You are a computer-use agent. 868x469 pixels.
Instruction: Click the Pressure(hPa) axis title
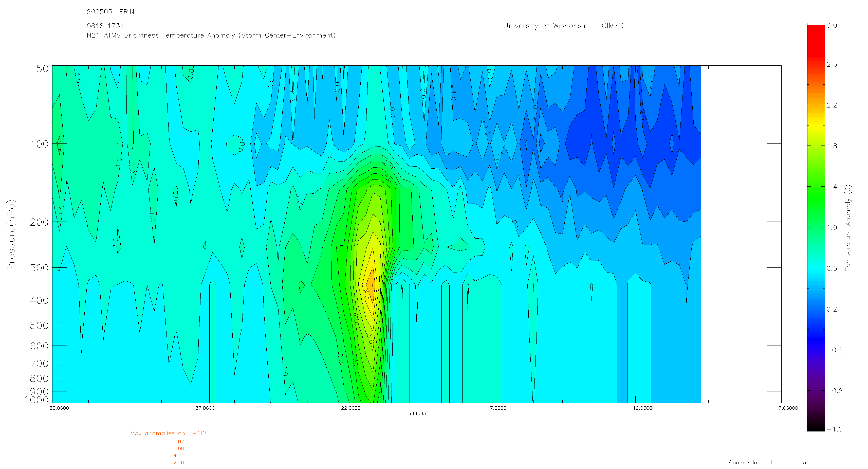click(11, 234)
